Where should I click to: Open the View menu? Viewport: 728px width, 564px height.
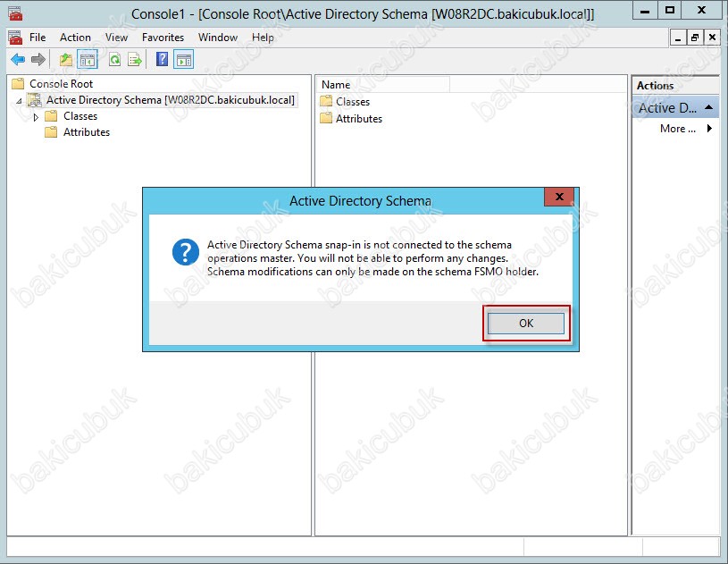coord(116,38)
